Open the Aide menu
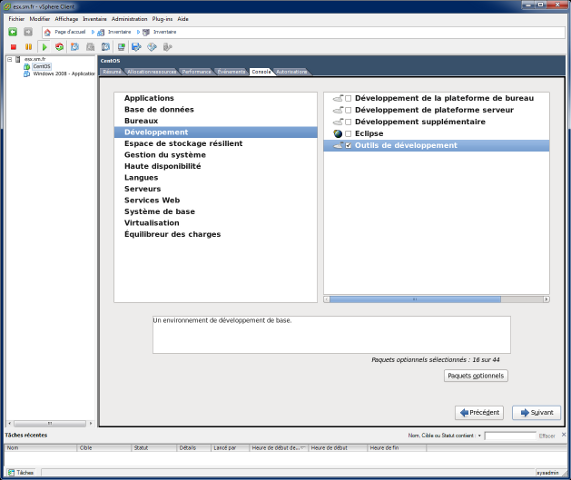 click(183, 19)
